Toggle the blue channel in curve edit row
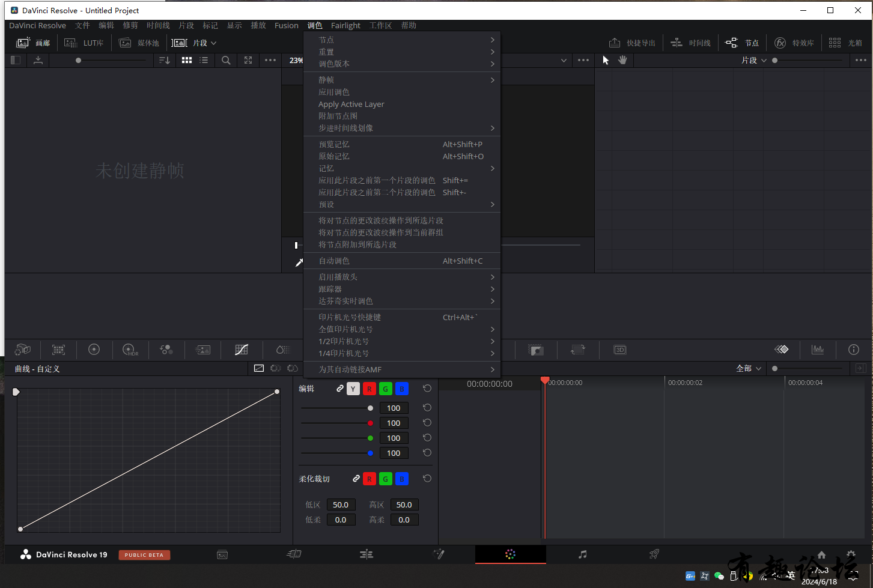Viewport: 873px width, 588px height. pyautogui.click(x=402, y=389)
